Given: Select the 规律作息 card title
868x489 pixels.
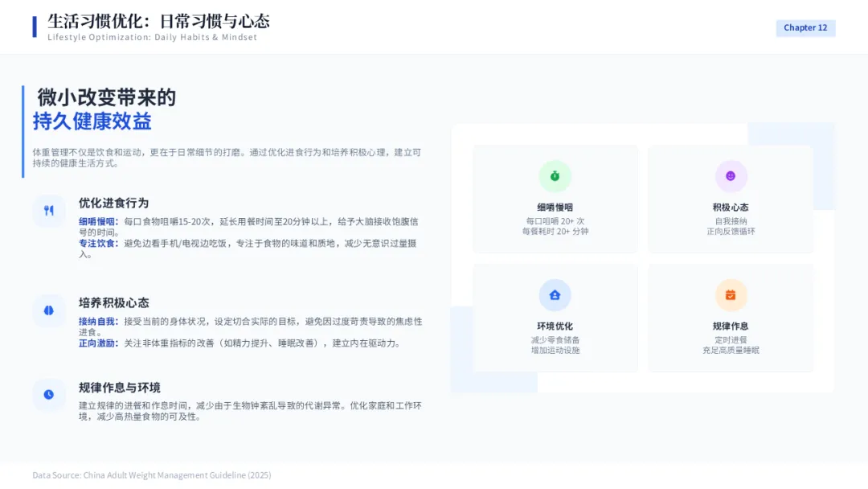Looking at the screenshot, I should pos(731,327).
